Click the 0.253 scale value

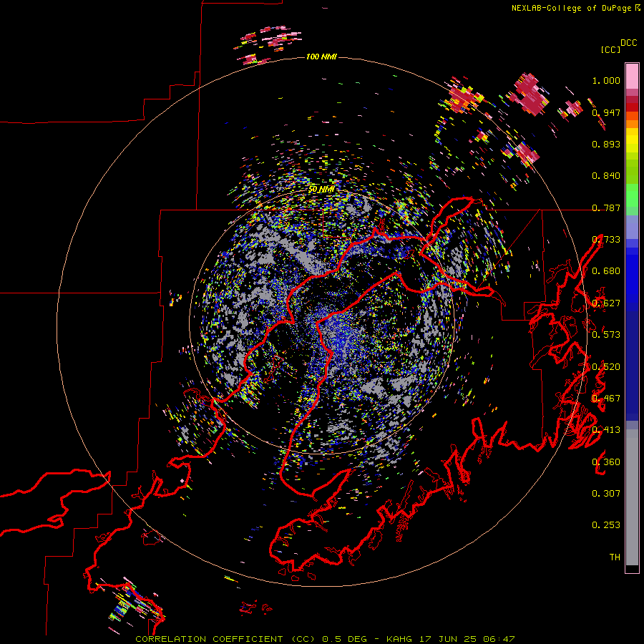click(x=606, y=525)
